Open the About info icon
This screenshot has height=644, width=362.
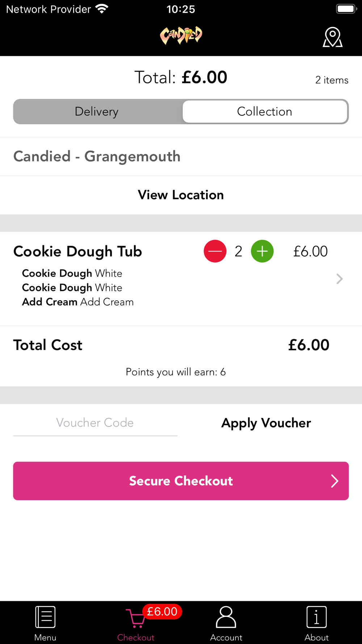pyautogui.click(x=316, y=617)
